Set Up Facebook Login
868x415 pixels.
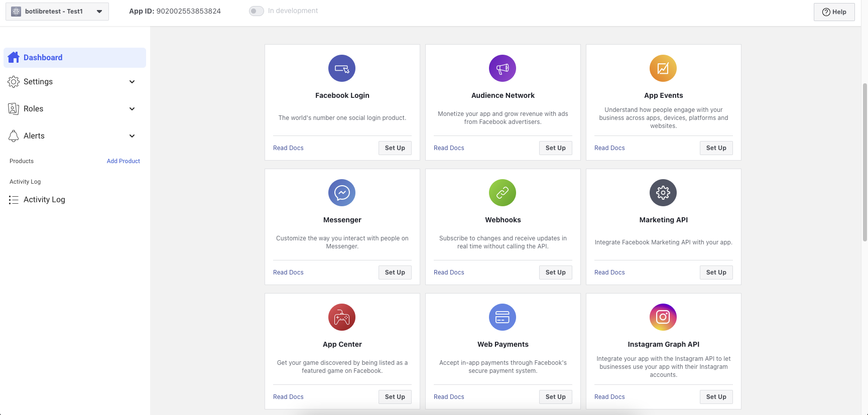[395, 148]
